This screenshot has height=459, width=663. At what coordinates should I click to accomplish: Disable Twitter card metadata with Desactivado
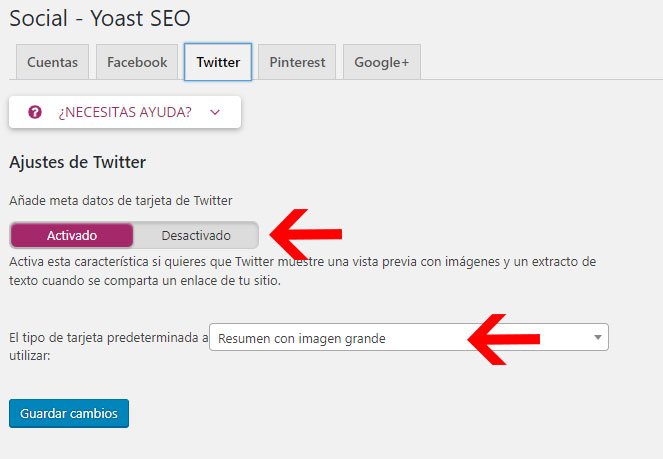[196, 235]
